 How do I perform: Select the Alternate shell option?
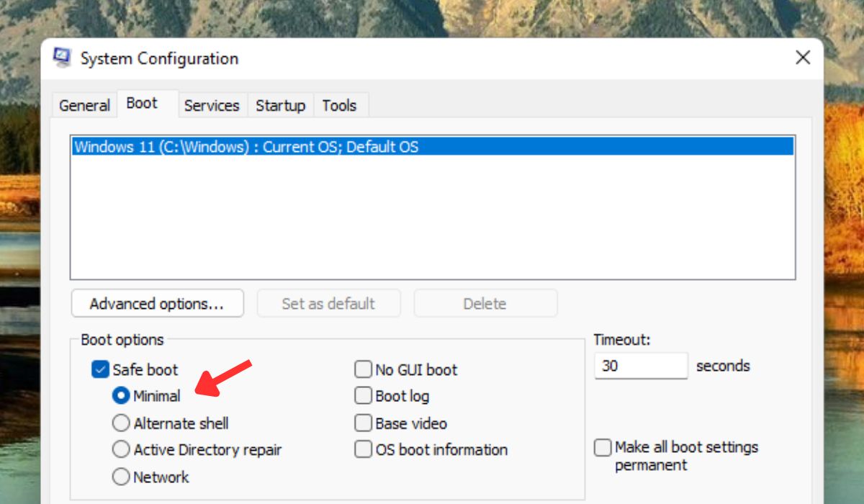120,423
